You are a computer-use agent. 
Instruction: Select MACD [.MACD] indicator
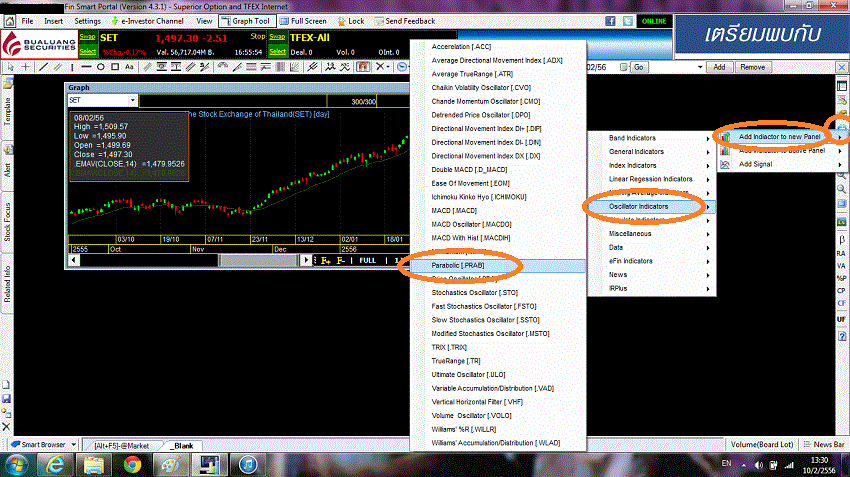(x=498, y=210)
